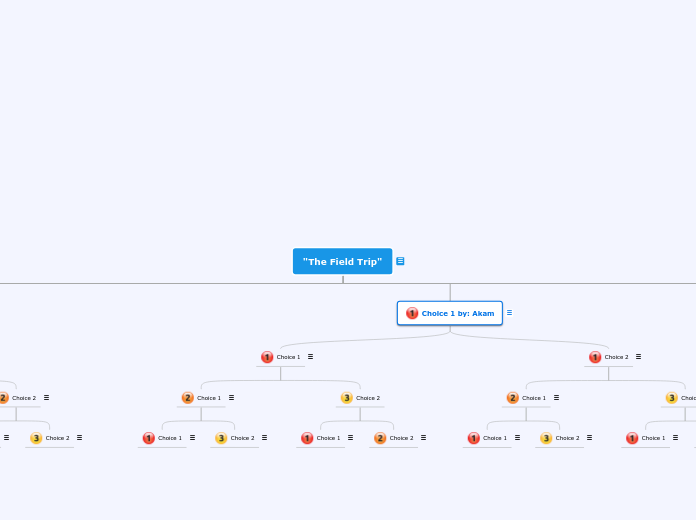
Task: Open notes icon beside priority-1 "Choice 2" node
Action: (638, 357)
